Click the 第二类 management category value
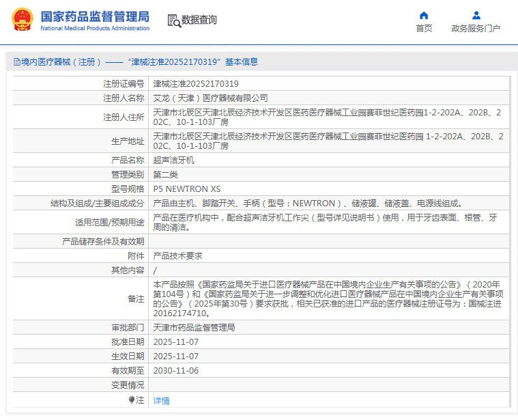This screenshot has width=518, height=420. tap(165, 174)
